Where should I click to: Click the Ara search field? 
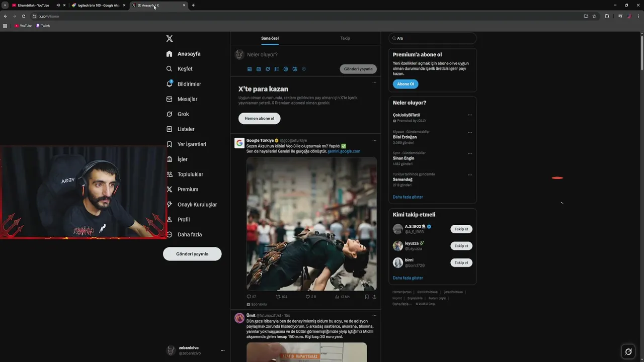pos(433,38)
